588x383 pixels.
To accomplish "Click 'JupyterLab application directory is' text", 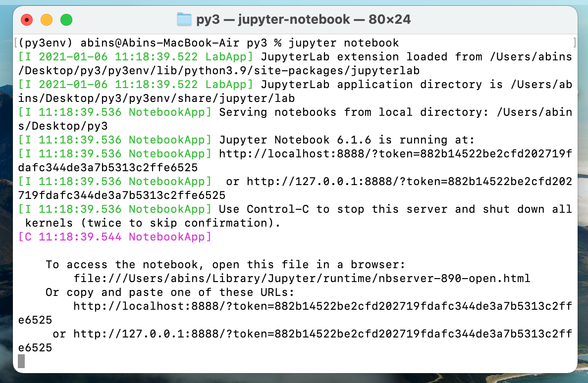I will coord(382,84).
